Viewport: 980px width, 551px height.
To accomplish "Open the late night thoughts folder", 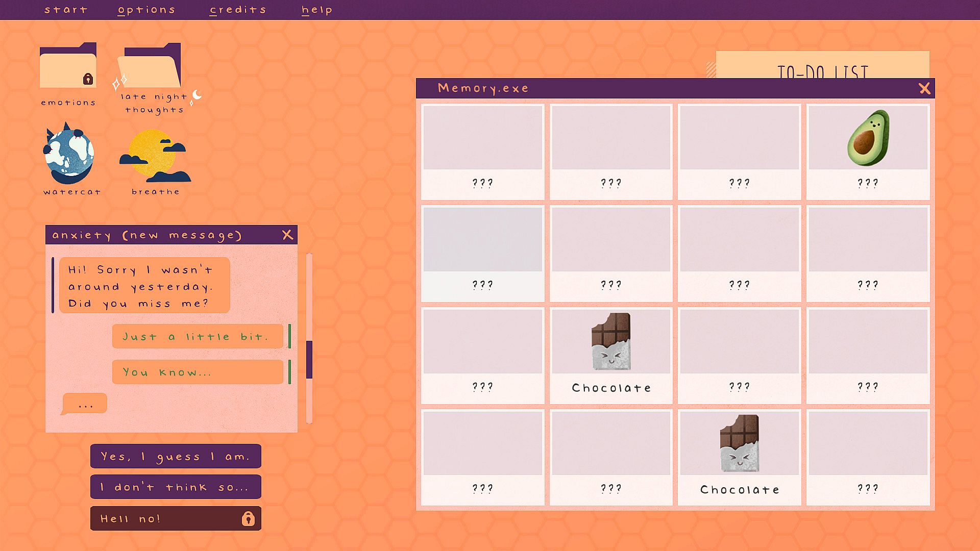I will [x=150, y=66].
